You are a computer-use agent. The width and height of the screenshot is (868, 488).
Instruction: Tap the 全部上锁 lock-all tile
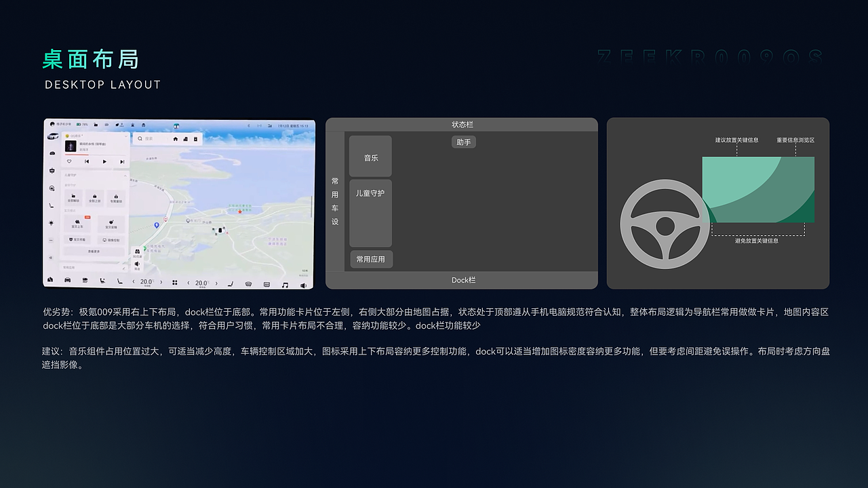pos(95,198)
